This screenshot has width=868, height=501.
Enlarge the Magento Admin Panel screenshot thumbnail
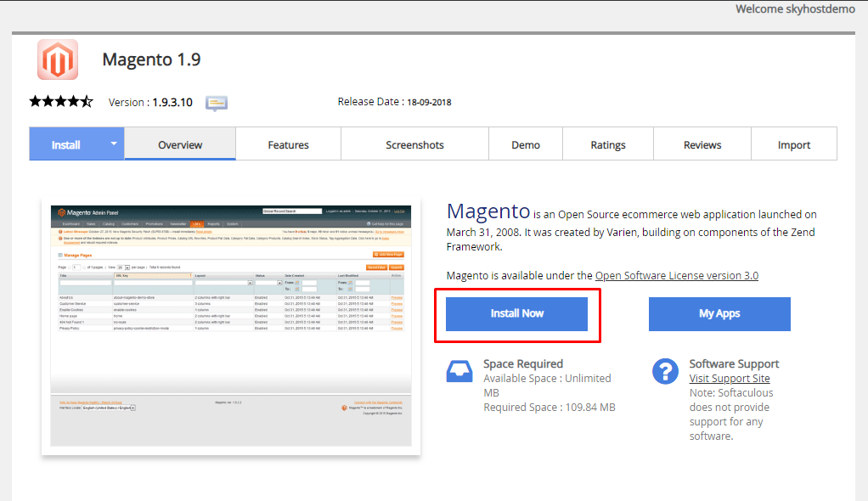[x=231, y=326]
